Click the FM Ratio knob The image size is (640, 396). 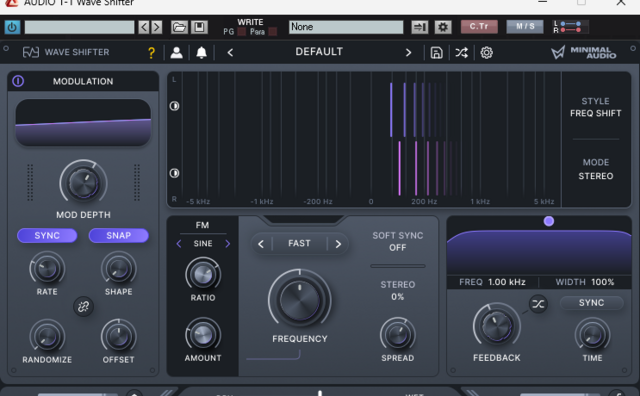(203, 275)
